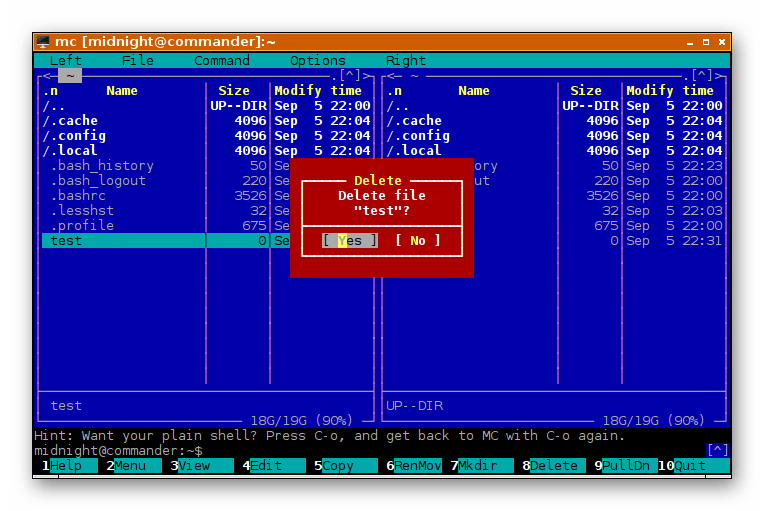764x511 pixels.
Task: Open the File menu
Action: (138, 60)
